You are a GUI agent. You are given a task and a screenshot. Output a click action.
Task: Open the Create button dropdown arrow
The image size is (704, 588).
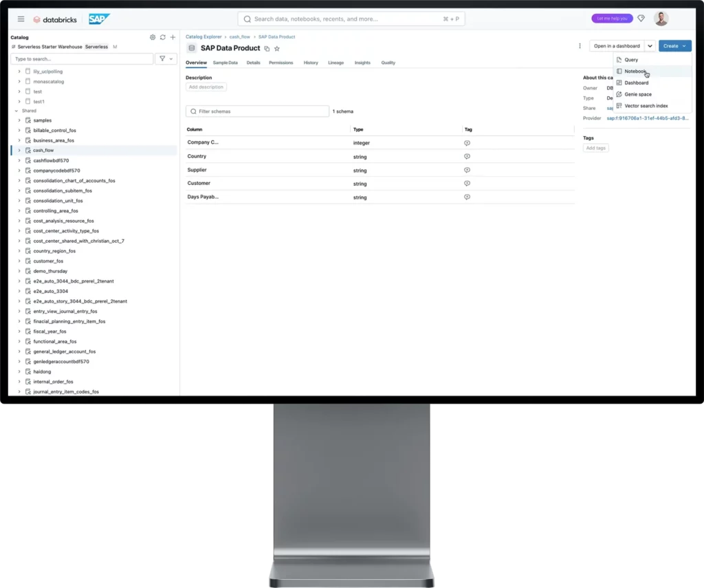click(x=685, y=45)
